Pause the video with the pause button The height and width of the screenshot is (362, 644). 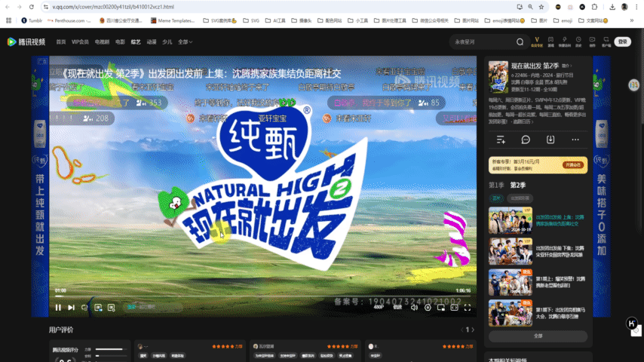coord(58,308)
